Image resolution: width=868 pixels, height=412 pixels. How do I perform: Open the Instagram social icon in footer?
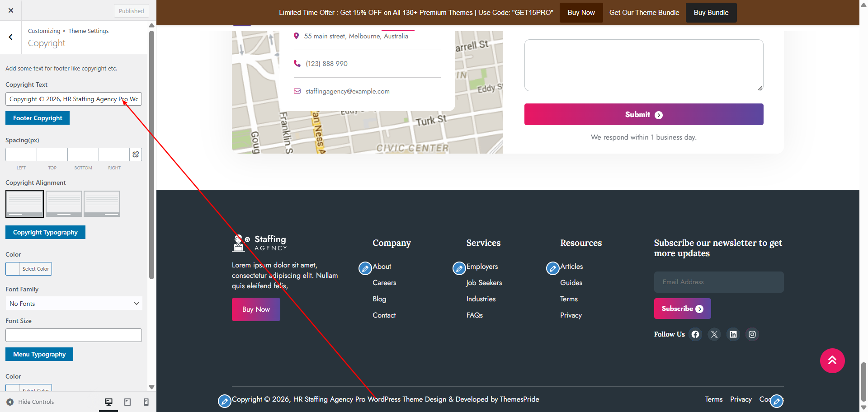pos(752,334)
